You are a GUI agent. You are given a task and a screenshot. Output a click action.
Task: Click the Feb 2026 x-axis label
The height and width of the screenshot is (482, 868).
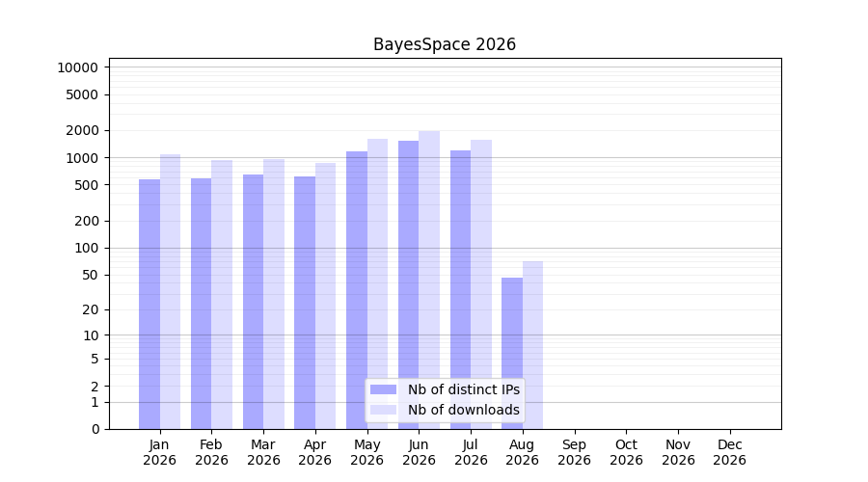(211, 452)
